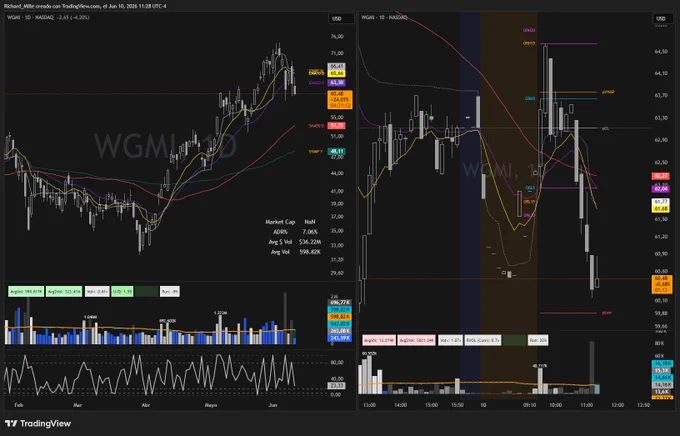
Task: Click the 64,50 value on the intraday price scale
Action: point(661,52)
